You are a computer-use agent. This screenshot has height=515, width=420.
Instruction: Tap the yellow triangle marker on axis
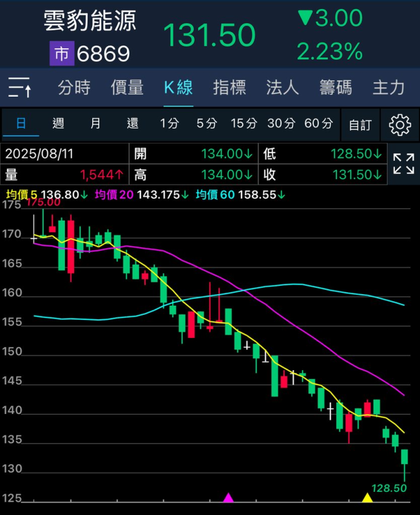pyautogui.click(x=367, y=498)
